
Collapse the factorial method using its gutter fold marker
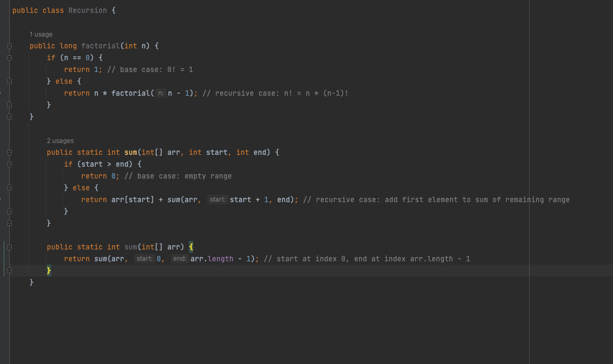coord(9,46)
